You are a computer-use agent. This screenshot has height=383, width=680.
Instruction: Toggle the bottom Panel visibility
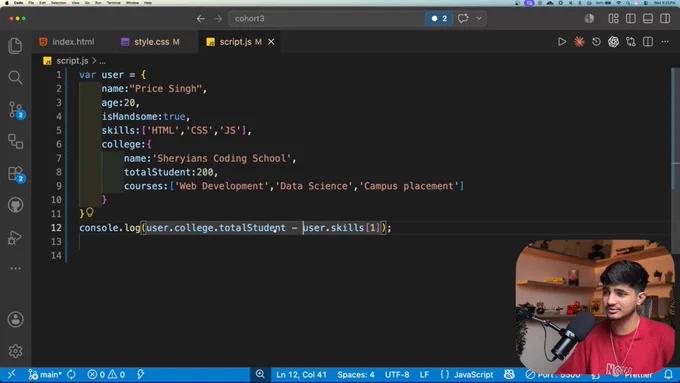tap(648, 18)
